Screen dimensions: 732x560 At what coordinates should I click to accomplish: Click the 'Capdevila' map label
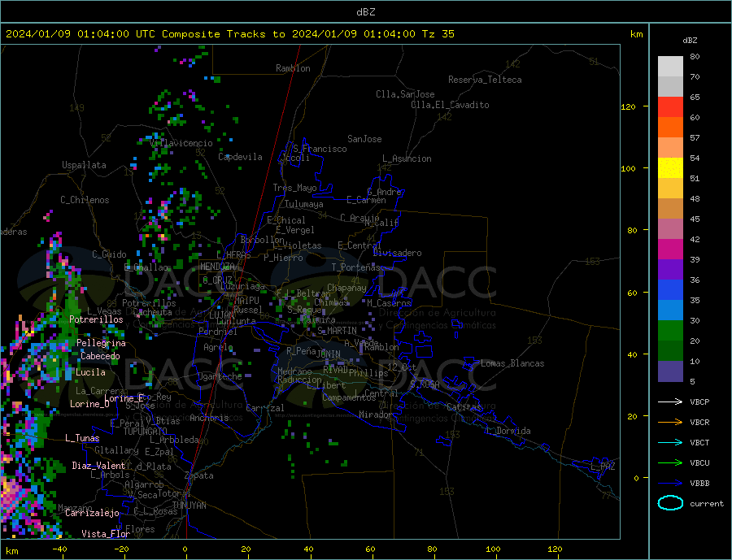[x=240, y=157]
